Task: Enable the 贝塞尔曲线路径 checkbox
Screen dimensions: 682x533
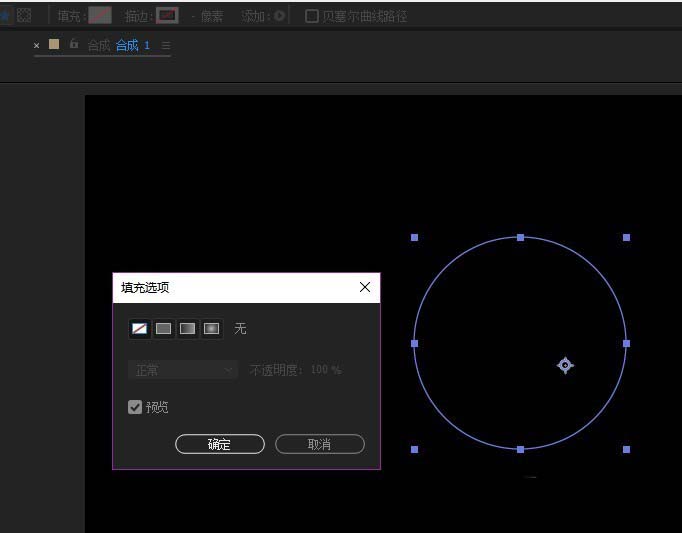Action: pyautogui.click(x=312, y=16)
